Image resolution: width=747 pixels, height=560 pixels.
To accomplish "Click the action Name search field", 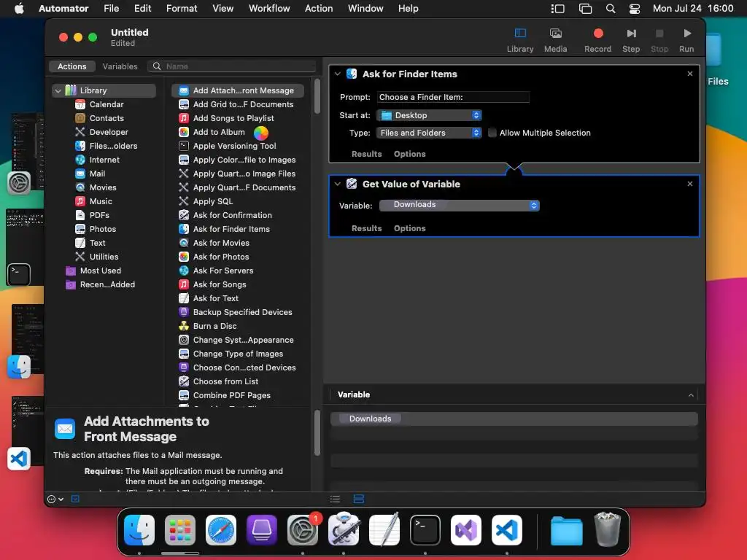I will (x=231, y=66).
